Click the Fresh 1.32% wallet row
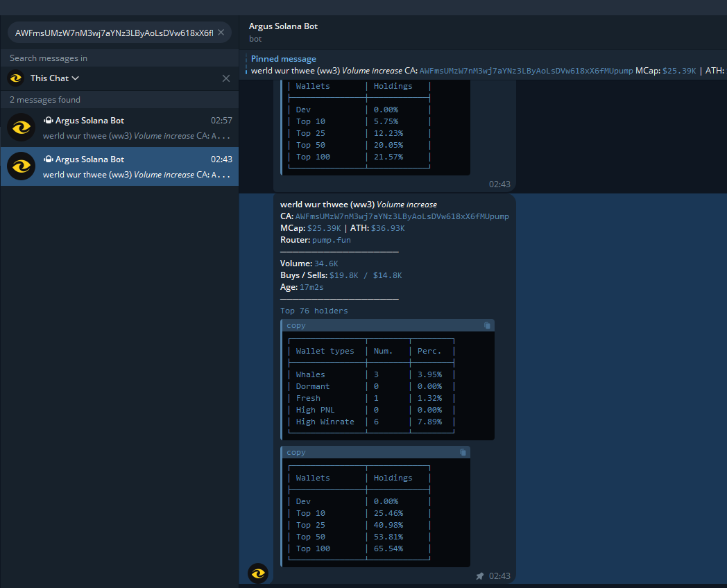Image resolution: width=727 pixels, height=588 pixels. pyautogui.click(x=371, y=398)
